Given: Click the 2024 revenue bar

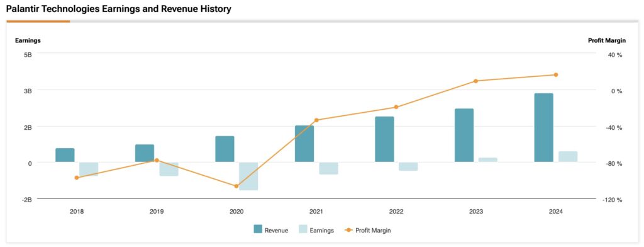Looking at the screenshot, I should click(x=544, y=128).
